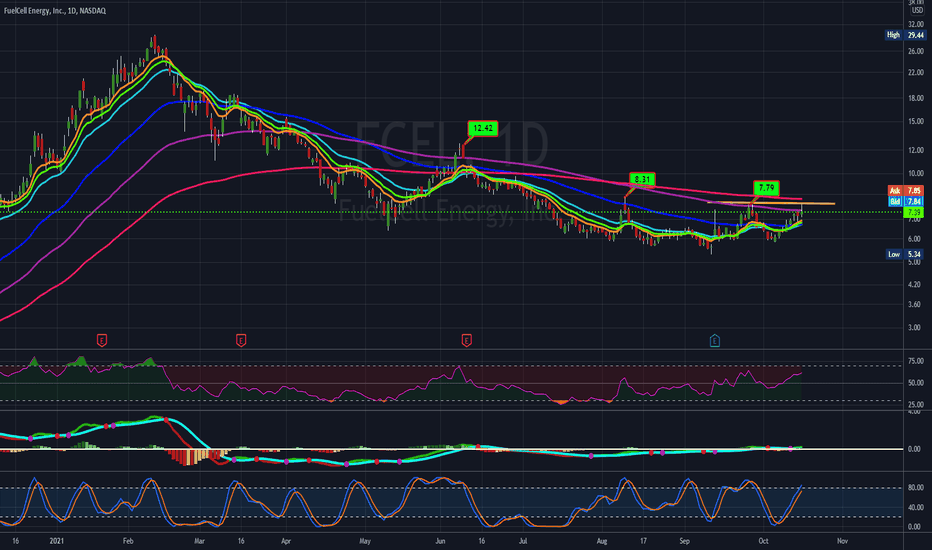Click the Jun label on time axis
932x550 pixels.
(x=440, y=541)
